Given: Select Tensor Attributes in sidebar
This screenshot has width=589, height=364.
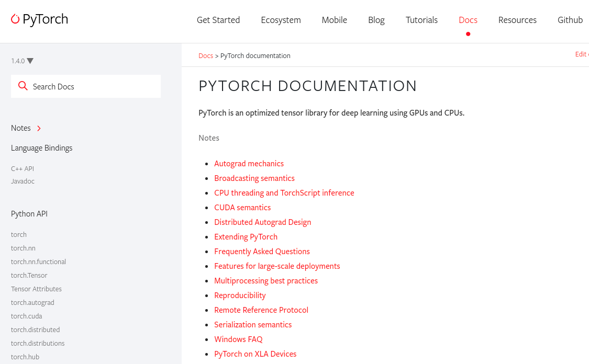Looking at the screenshot, I should click(36, 289).
